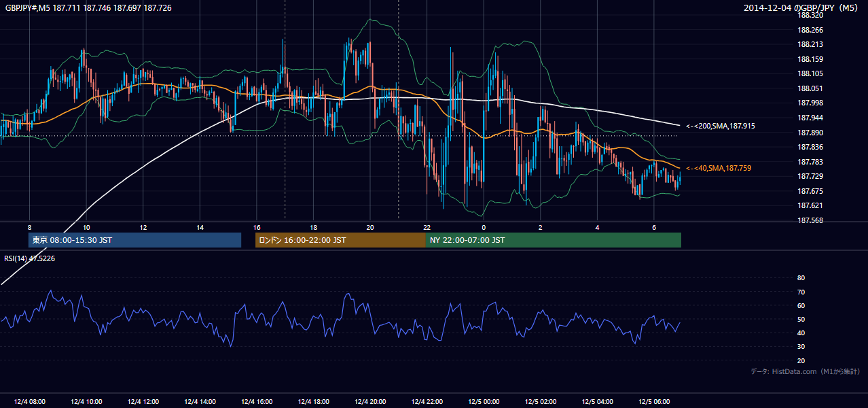Click the 12/4 20:00 date-time label
The width and height of the screenshot is (868, 408).
[x=370, y=402]
